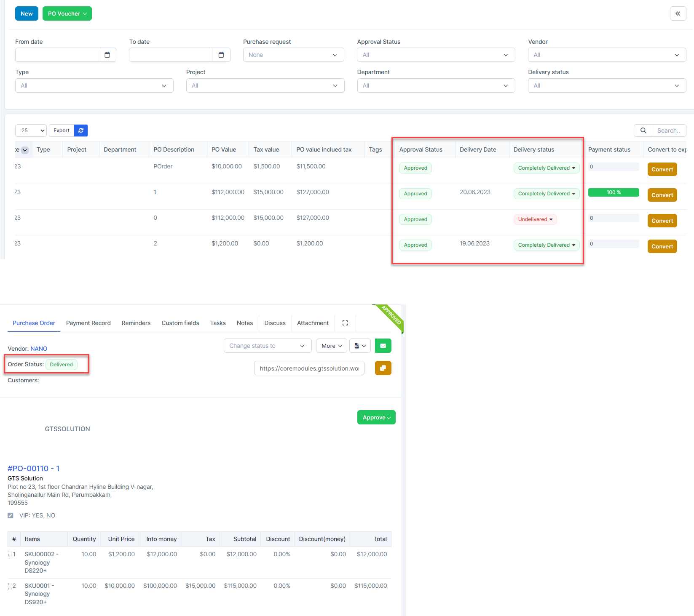The image size is (694, 616).
Task: Click the green send email icon
Action: coord(383,346)
